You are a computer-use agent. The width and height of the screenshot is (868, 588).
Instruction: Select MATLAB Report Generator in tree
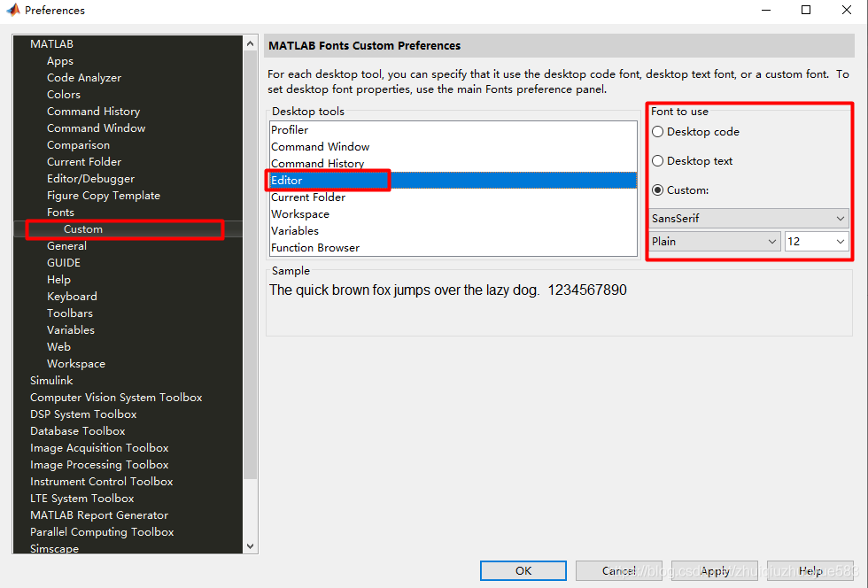[99, 514]
